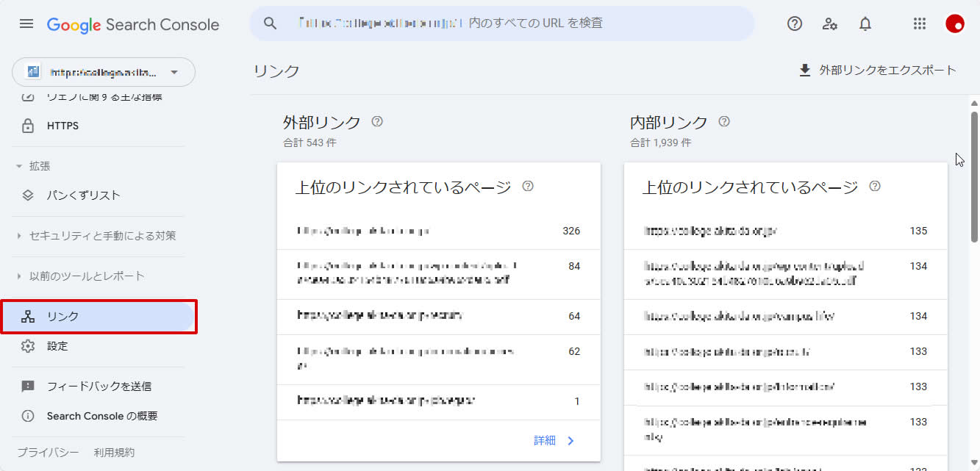
Task: Click help icon next to 内部リンク heading
Action: (x=724, y=122)
